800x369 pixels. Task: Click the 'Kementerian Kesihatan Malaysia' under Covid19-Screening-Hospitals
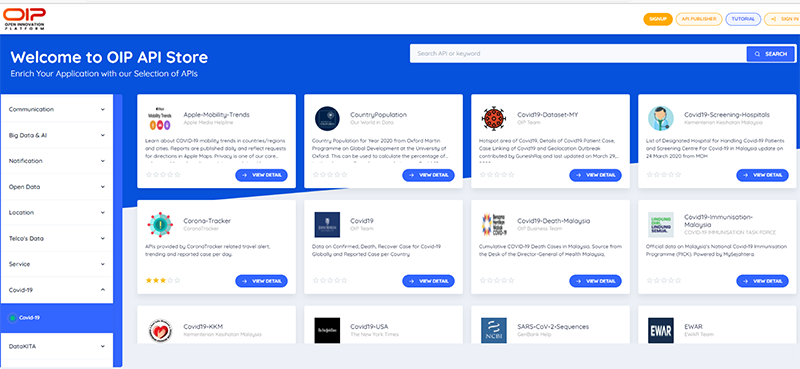pos(723,122)
